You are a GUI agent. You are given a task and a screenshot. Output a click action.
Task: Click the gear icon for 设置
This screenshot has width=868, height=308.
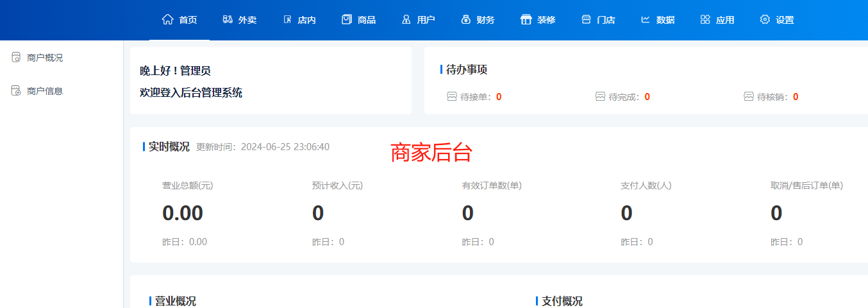pyautogui.click(x=765, y=19)
